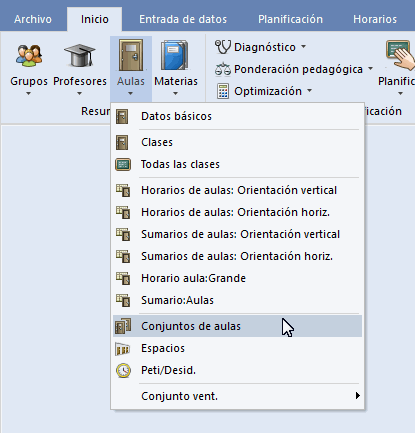Expand the Conjunto vent. submenu arrow

pos(358,396)
